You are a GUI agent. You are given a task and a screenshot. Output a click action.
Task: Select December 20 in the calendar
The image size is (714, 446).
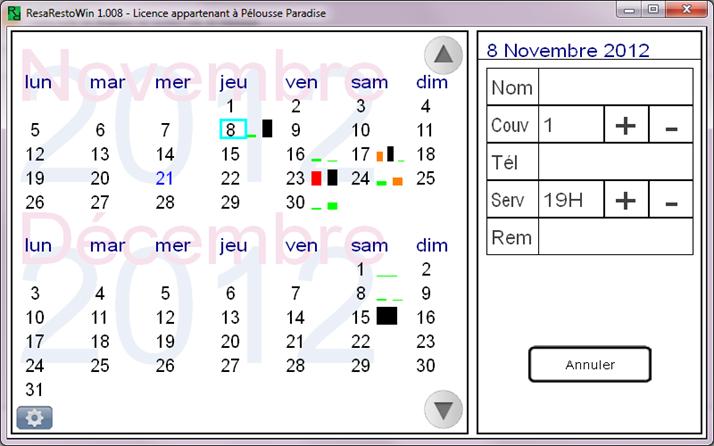click(x=230, y=341)
